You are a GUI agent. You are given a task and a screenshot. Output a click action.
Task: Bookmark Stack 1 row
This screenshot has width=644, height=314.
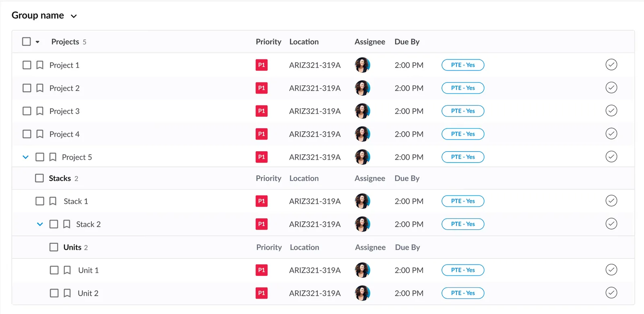(53, 201)
